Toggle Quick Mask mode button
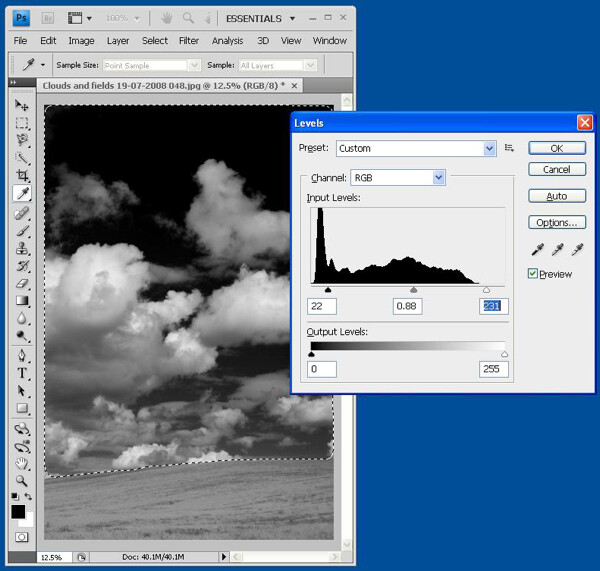The height and width of the screenshot is (571, 600). point(21,537)
